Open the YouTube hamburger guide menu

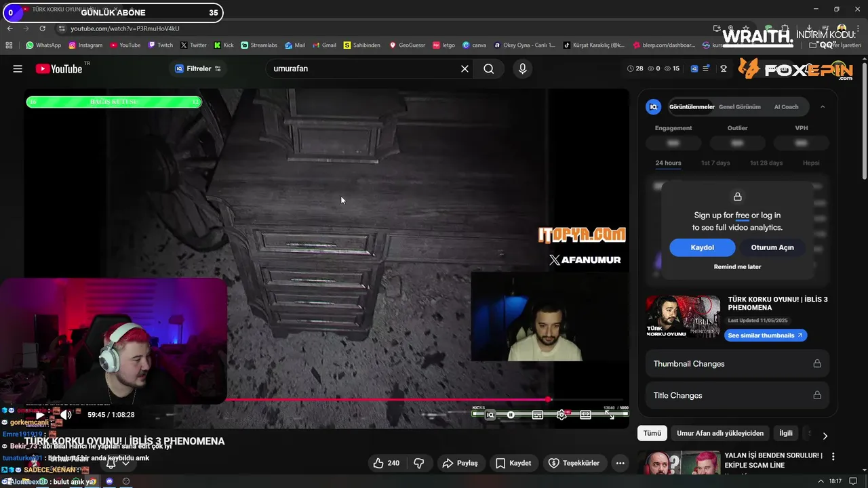pyautogui.click(x=18, y=68)
